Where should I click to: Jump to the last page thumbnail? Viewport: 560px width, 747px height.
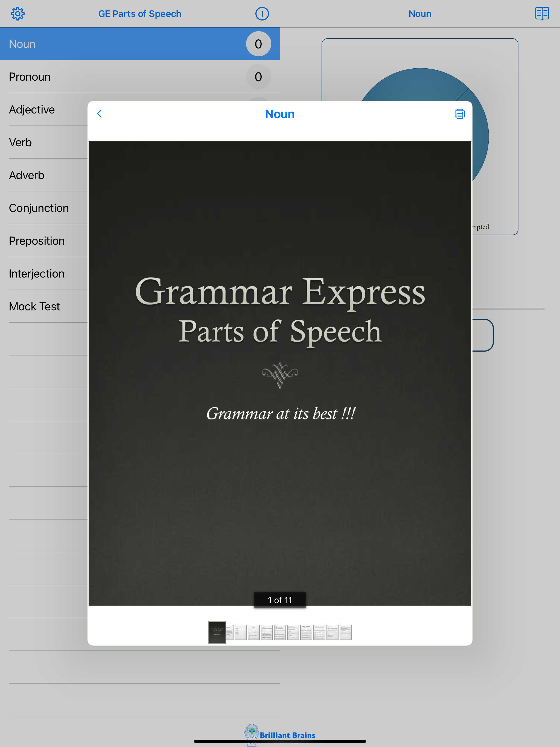[345, 632]
